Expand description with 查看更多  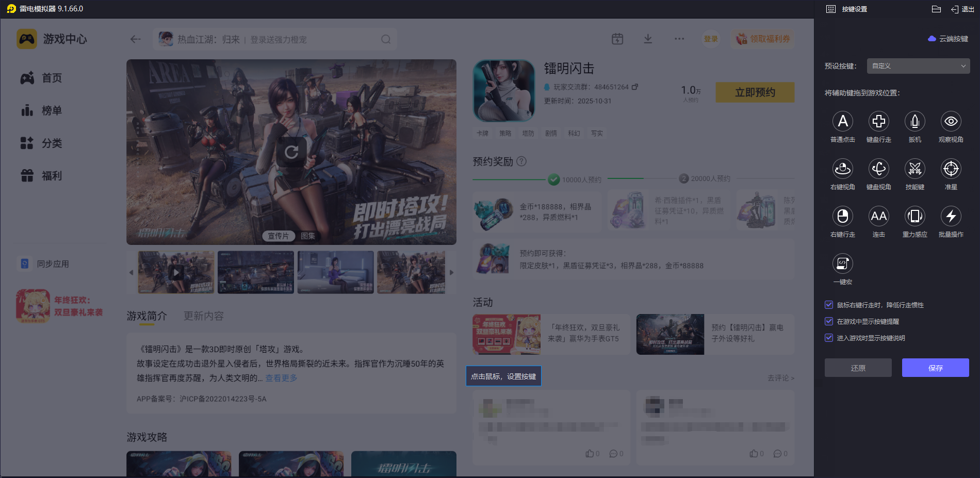coord(281,378)
